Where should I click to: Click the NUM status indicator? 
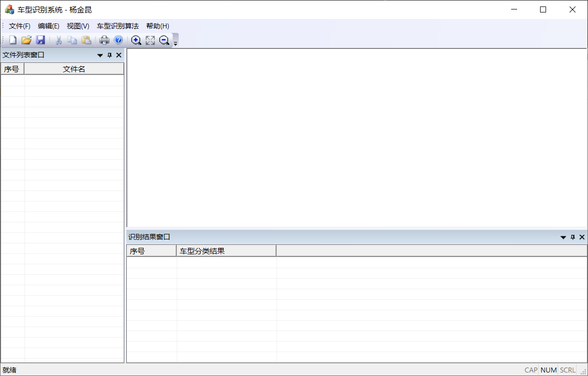549,371
